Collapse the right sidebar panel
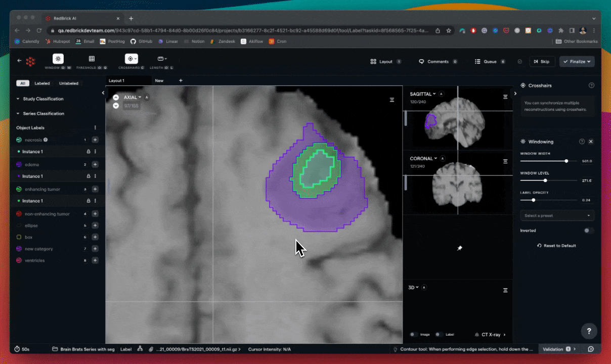 (515, 94)
